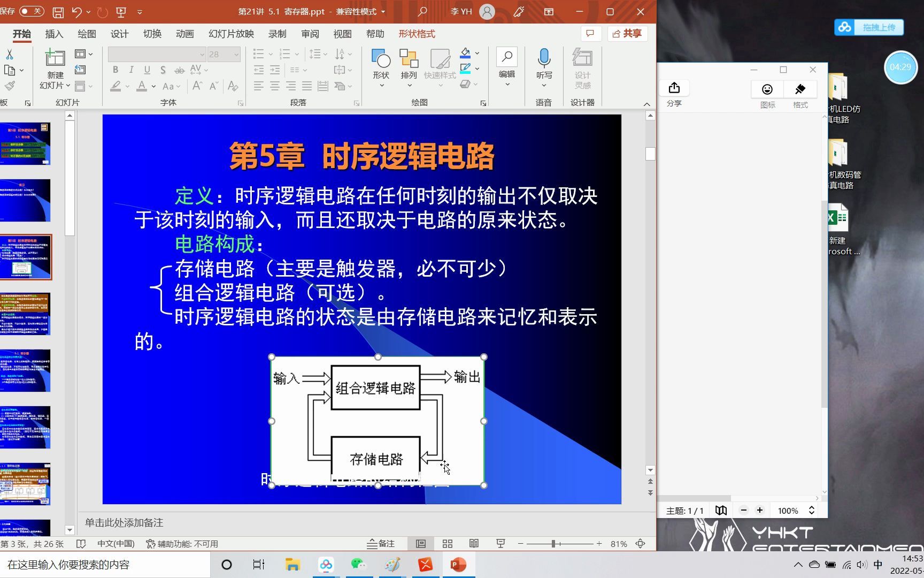Click accessibility status (辅助功能: 不可用)

point(182,544)
